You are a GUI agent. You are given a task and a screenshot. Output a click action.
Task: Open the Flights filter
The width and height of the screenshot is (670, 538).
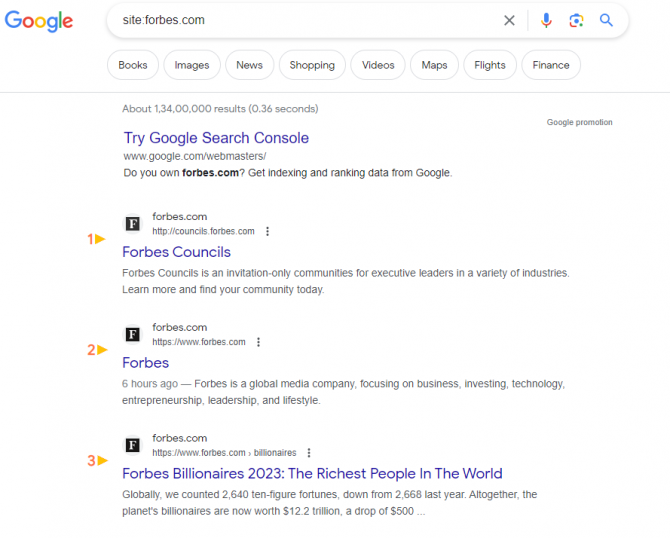(x=490, y=65)
